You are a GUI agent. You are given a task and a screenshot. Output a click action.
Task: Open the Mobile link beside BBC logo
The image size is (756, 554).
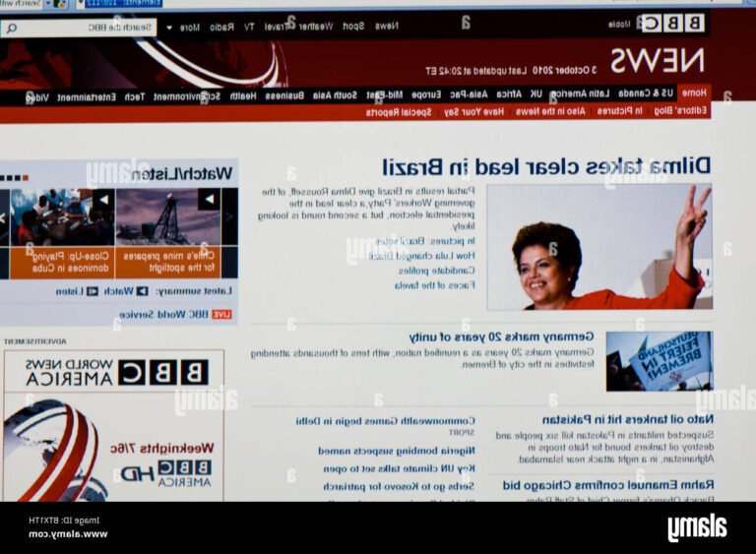(619, 24)
